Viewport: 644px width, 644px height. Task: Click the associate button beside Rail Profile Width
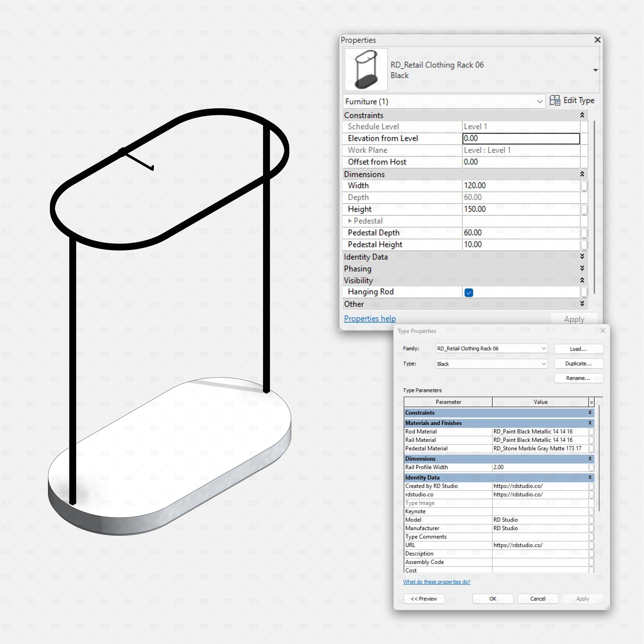pyautogui.click(x=591, y=467)
